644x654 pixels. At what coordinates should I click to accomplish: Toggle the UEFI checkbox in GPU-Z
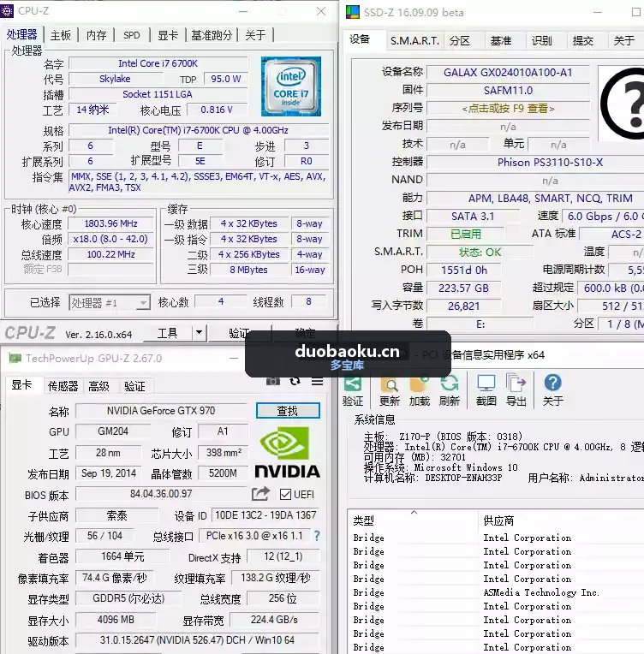point(285,494)
